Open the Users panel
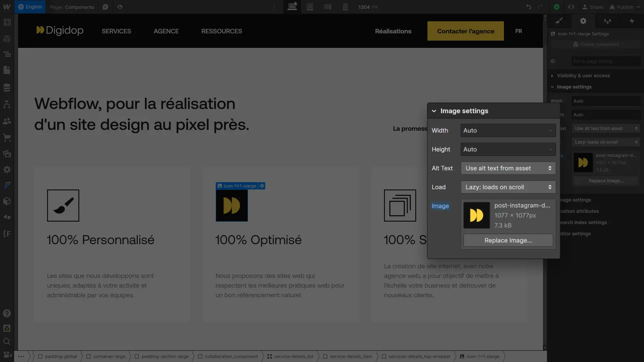 click(7, 121)
